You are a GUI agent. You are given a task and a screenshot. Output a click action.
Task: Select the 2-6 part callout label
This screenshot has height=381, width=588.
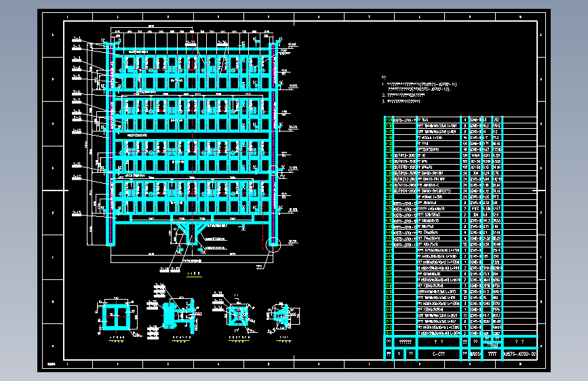77,92
